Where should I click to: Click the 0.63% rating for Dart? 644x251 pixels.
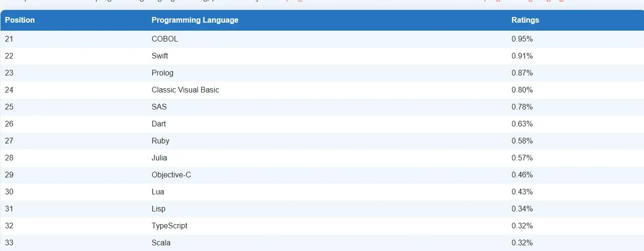tap(522, 124)
